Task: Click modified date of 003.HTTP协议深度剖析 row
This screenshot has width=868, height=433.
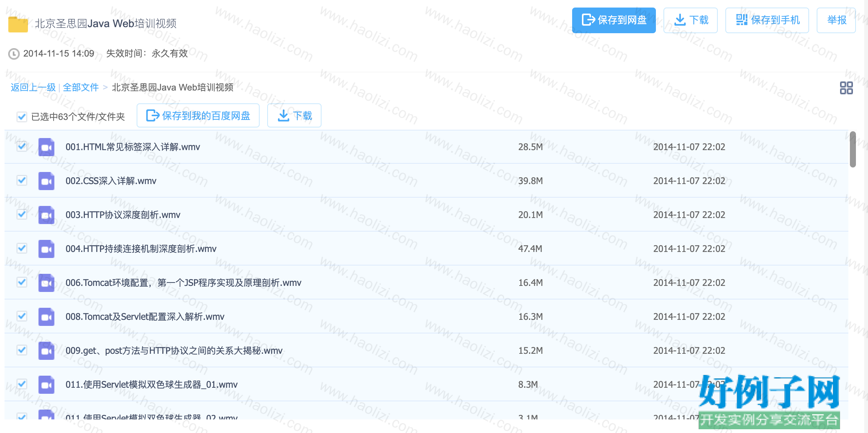Action: (x=689, y=215)
